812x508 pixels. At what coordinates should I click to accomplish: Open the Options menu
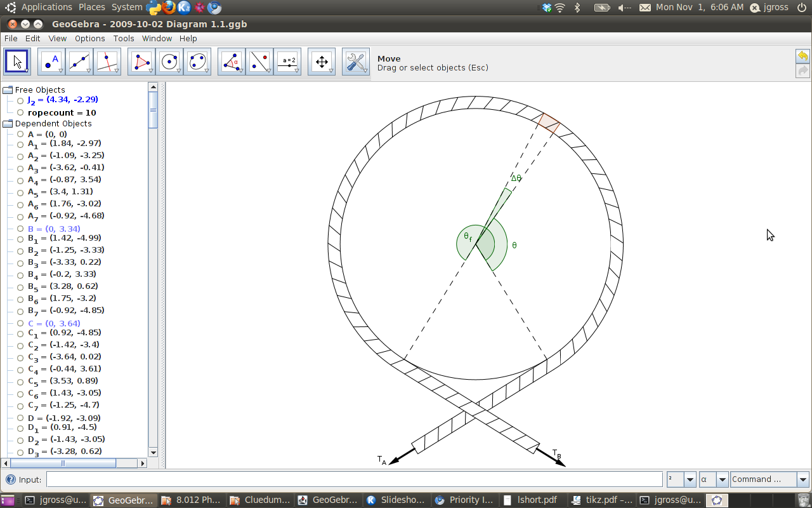click(x=89, y=39)
